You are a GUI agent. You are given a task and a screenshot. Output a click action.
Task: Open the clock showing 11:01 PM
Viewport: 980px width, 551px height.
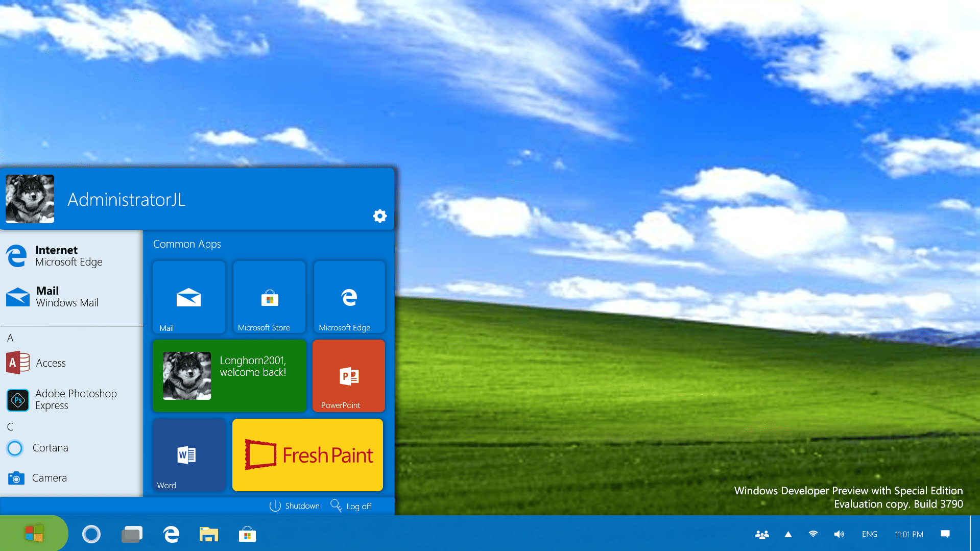909,534
